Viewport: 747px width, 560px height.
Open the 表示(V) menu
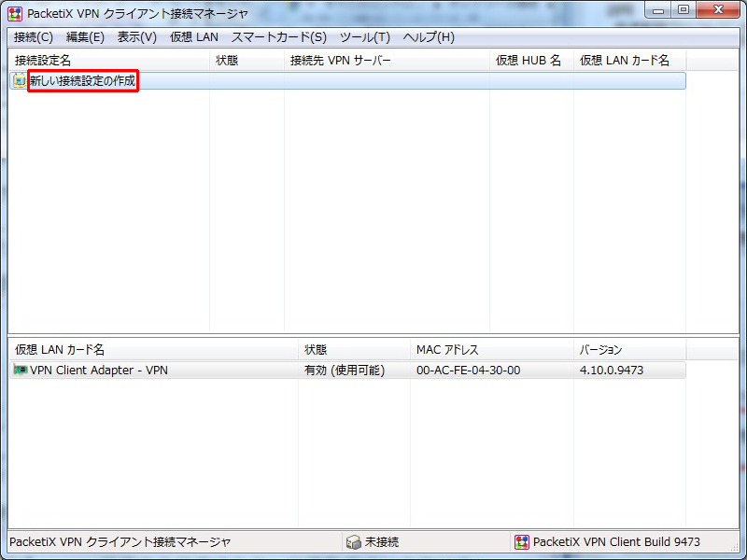coord(136,37)
